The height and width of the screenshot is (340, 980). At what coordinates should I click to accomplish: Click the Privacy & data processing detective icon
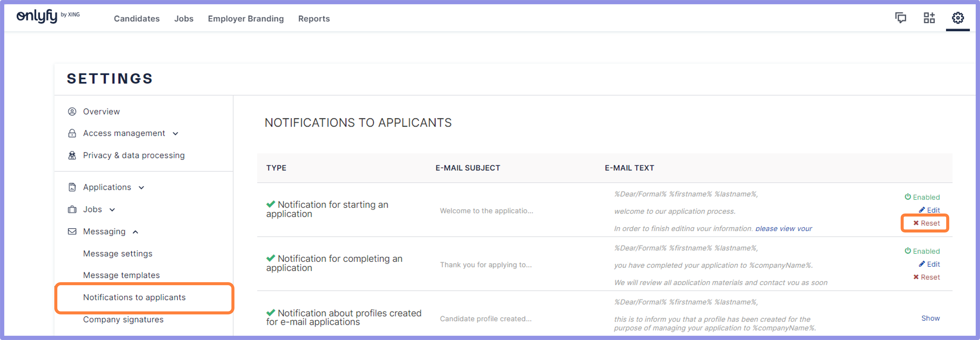click(x=72, y=155)
